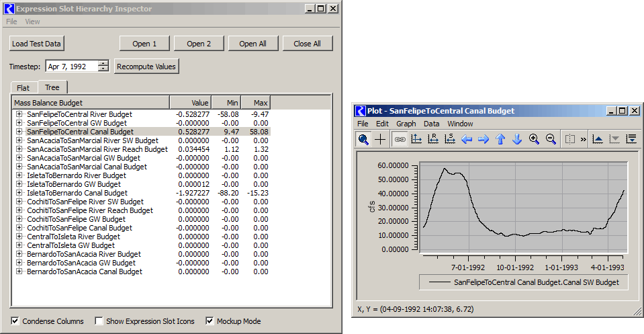Toggle the link axes chain icon

tap(400, 139)
